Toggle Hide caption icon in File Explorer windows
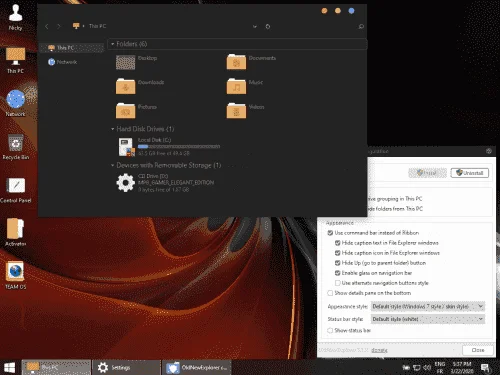The width and height of the screenshot is (500, 375). [337, 253]
